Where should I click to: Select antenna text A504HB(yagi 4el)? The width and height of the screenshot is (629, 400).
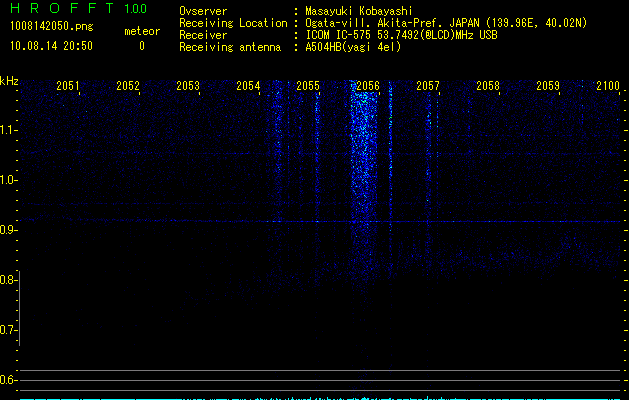pyautogui.click(x=353, y=47)
